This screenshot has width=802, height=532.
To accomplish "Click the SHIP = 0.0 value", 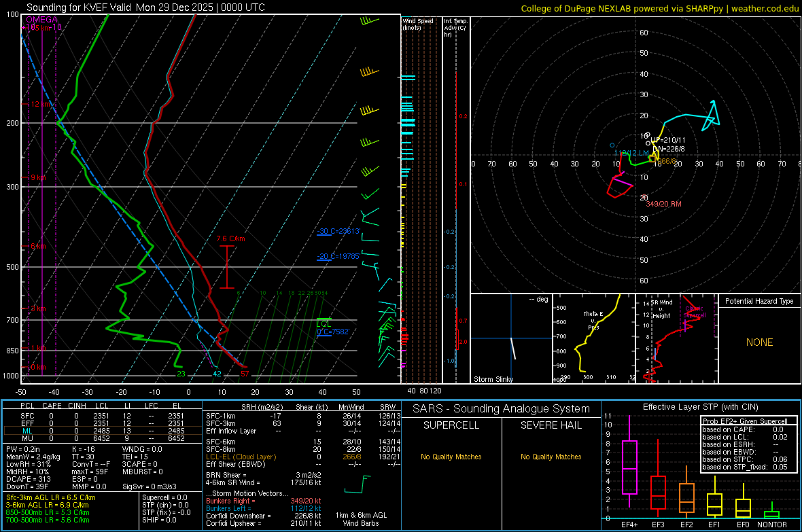I will click(159, 520).
